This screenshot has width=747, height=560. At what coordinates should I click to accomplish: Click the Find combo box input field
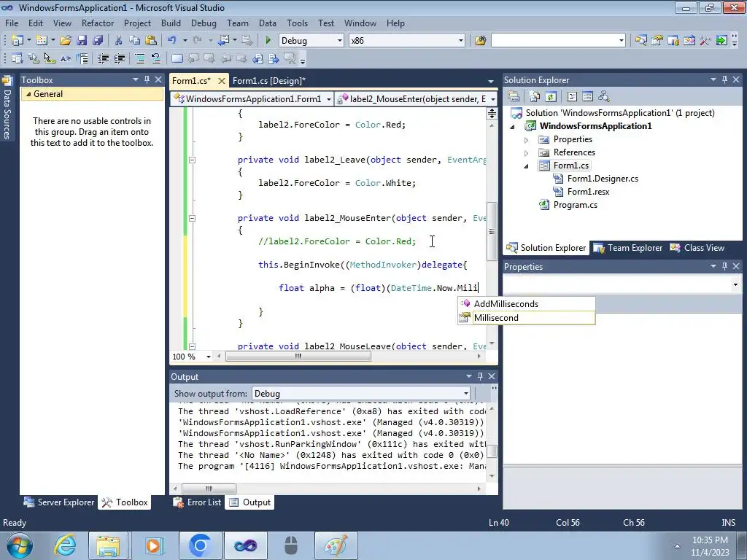click(x=554, y=41)
